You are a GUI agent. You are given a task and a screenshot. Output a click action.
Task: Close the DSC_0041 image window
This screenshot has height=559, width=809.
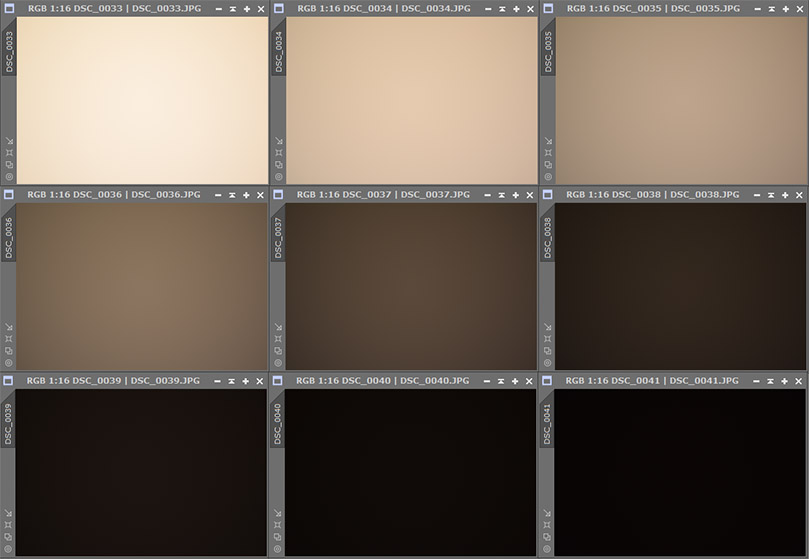coord(799,381)
